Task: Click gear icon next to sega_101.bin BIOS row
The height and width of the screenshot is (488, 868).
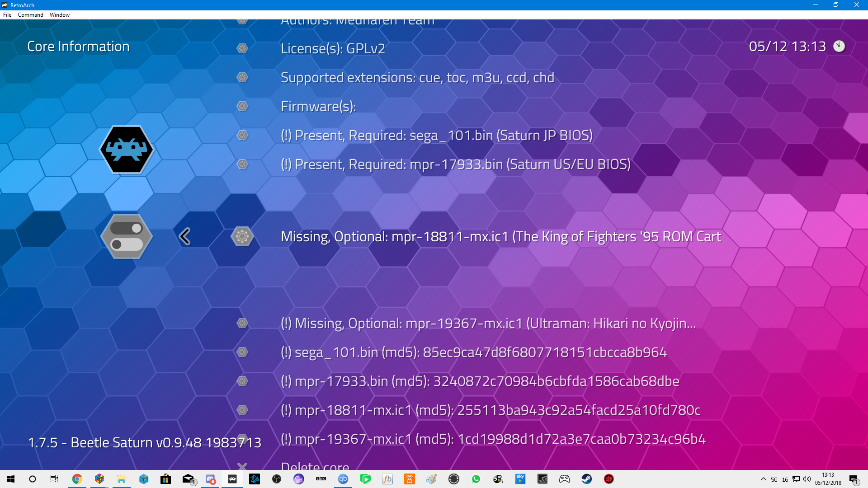Action: point(242,135)
